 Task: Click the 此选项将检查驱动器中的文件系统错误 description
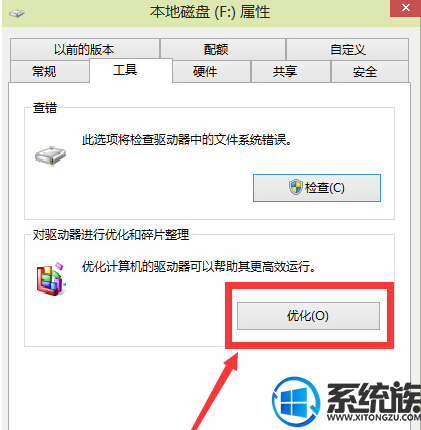click(187, 140)
